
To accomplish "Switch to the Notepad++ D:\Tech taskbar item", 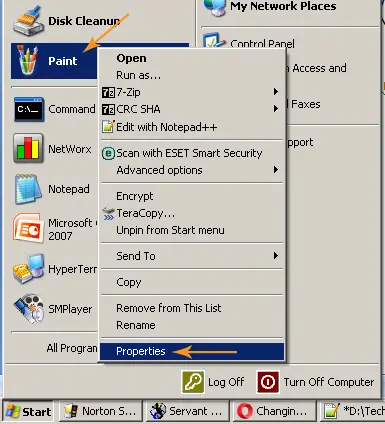I will coord(352,411).
